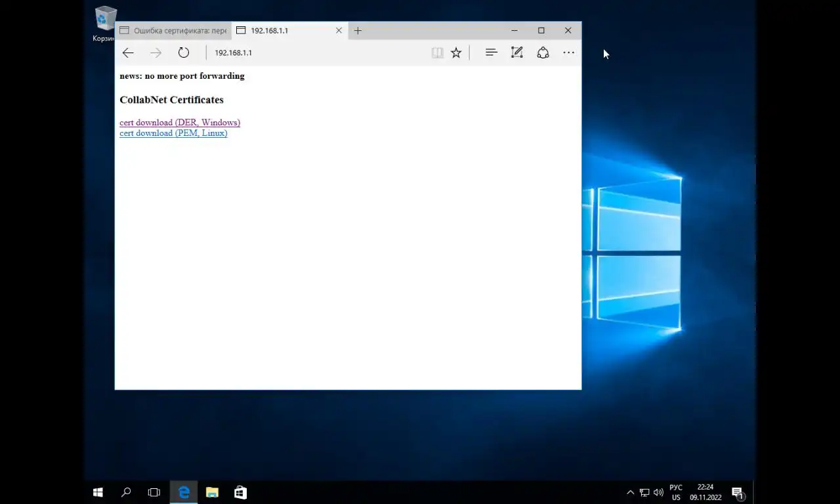Open the network status tray icon
The image size is (840, 504).
644,492
